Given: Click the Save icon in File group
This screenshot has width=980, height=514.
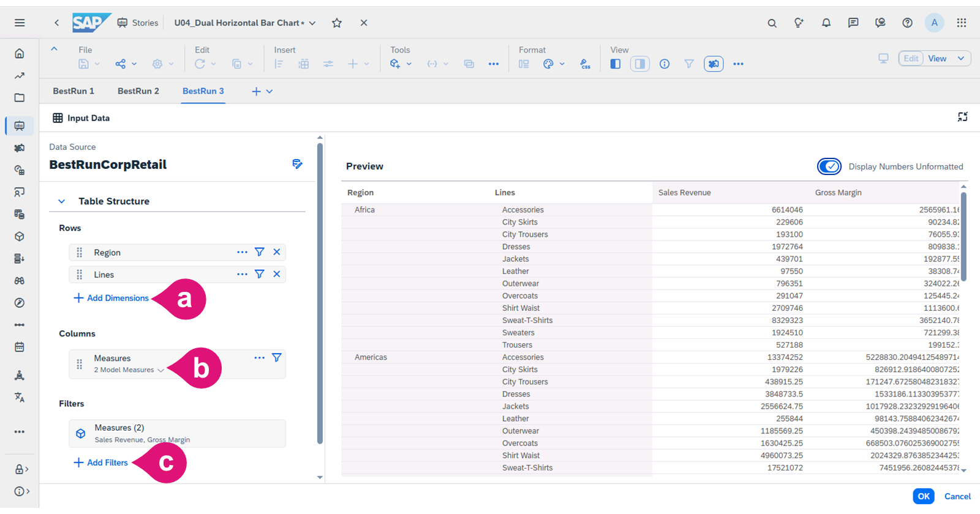Looking at the screenshot, I should pyautogui.click(x=84, y=64).
